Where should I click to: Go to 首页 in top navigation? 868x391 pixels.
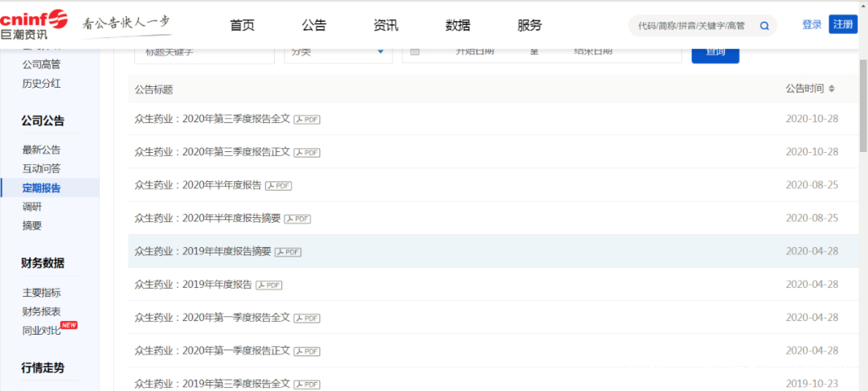coord(243,25)
